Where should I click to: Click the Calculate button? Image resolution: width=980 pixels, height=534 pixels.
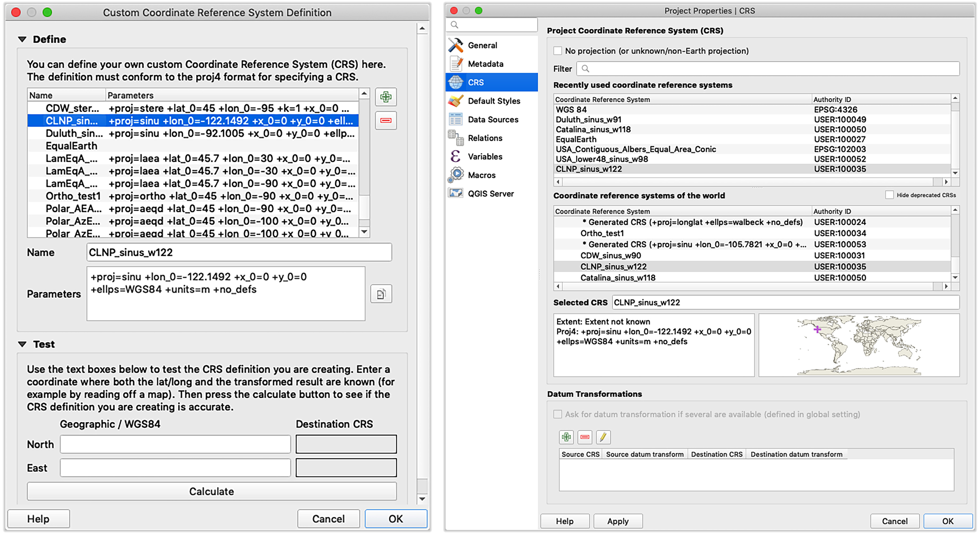pos(211,491)
